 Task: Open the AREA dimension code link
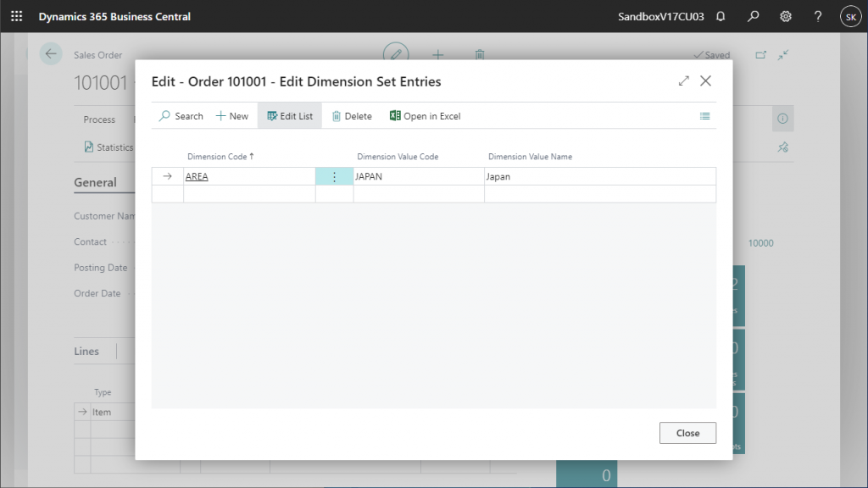(x=197, y=176)
